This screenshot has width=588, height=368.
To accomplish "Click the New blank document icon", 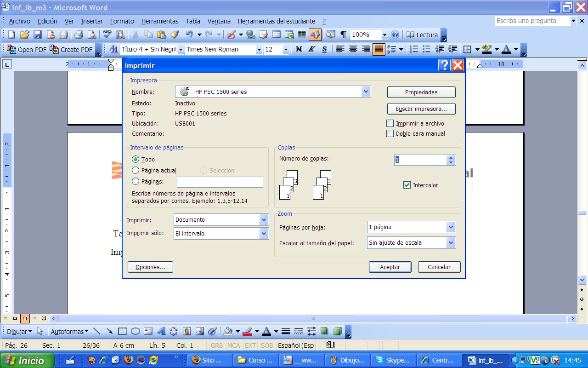I will click(11, 34).
